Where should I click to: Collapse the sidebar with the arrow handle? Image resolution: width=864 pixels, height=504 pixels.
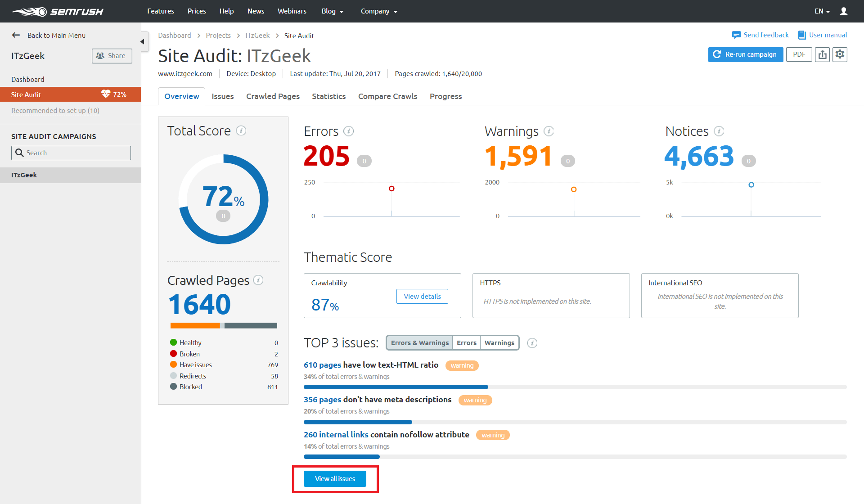[x=143, y=42]
